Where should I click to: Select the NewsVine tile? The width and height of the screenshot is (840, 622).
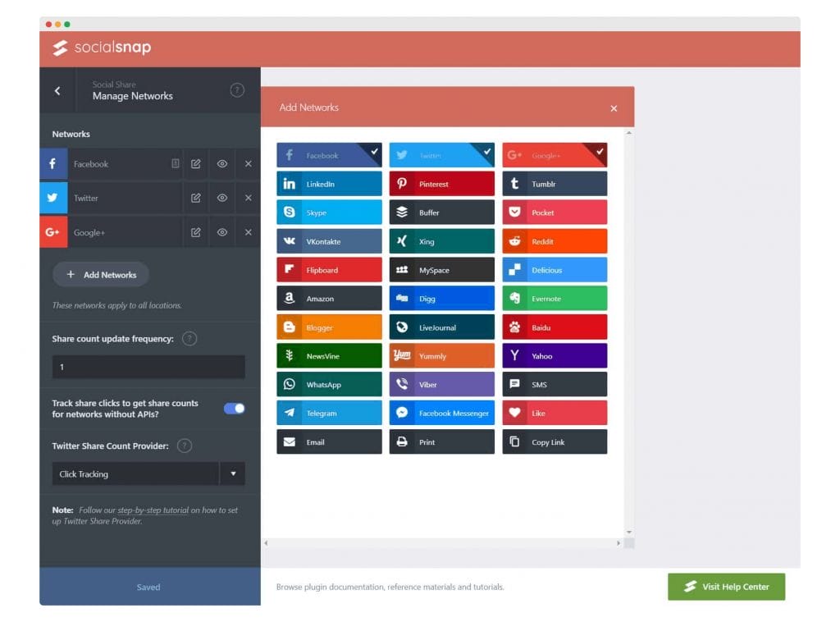pos(329,356)
